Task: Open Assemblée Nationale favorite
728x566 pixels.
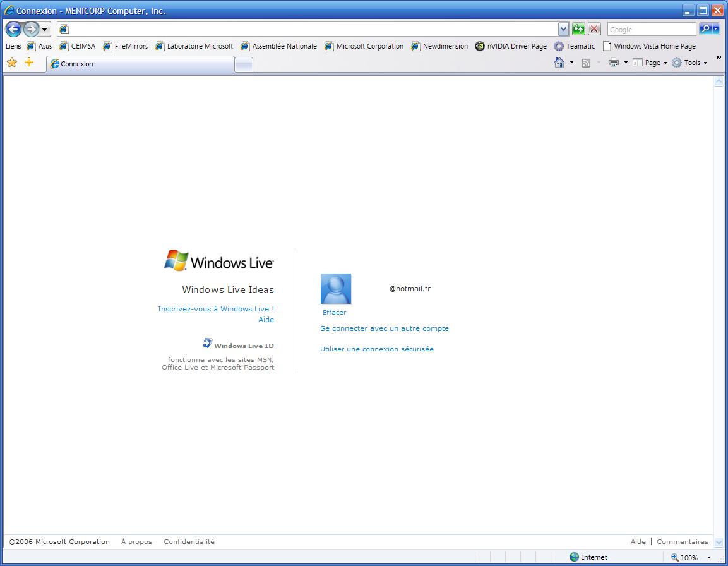Action: 278,46
